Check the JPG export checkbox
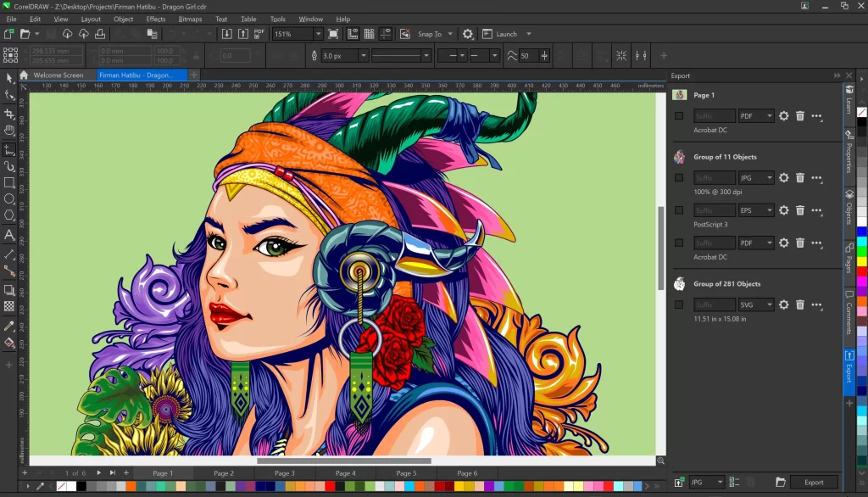 click(679, 178)
